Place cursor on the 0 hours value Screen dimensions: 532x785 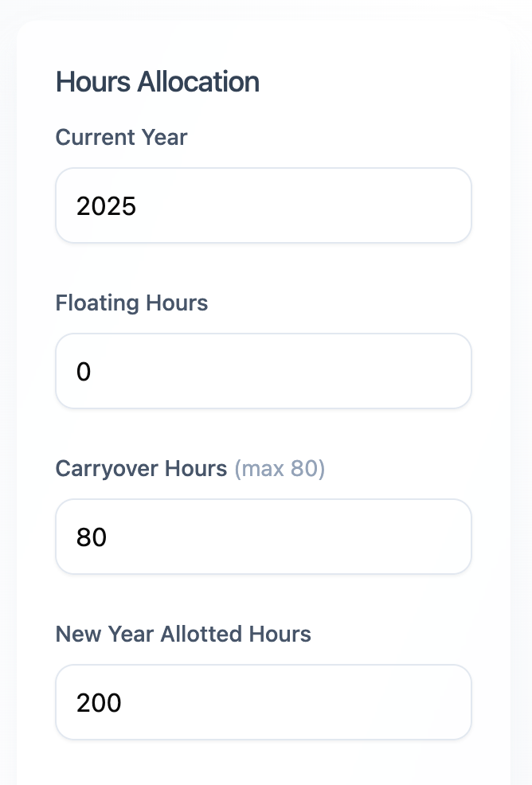click(84, 372)
